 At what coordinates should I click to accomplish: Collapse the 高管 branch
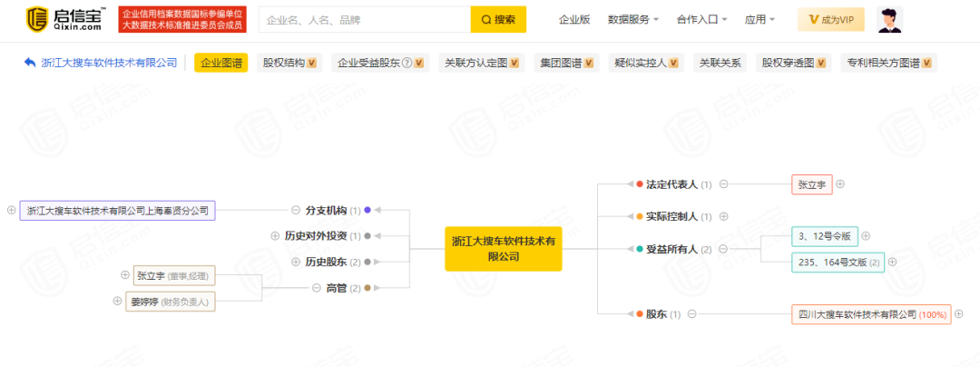point(317,288)
